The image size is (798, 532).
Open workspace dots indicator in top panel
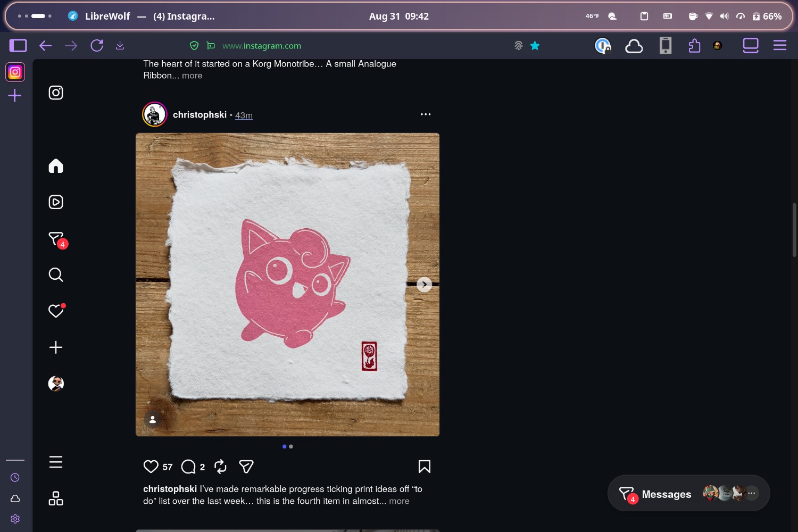pyautogui.click(x=35, y=16)
